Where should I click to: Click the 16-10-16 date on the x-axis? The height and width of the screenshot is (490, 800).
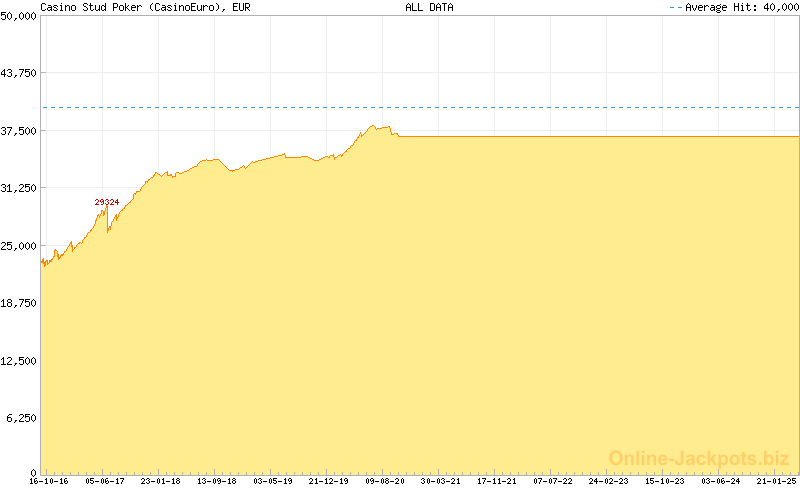coord(48,481)
